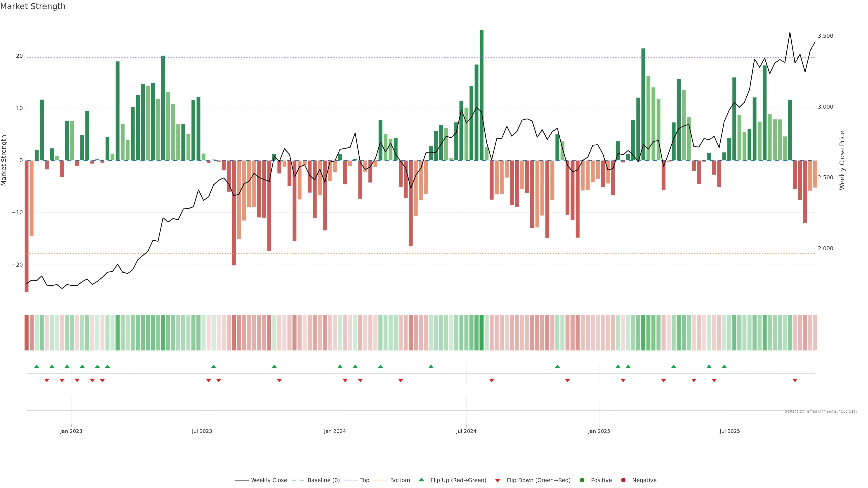
Task: Click the Weekly Close Price axis title
Action: point(842,160)
